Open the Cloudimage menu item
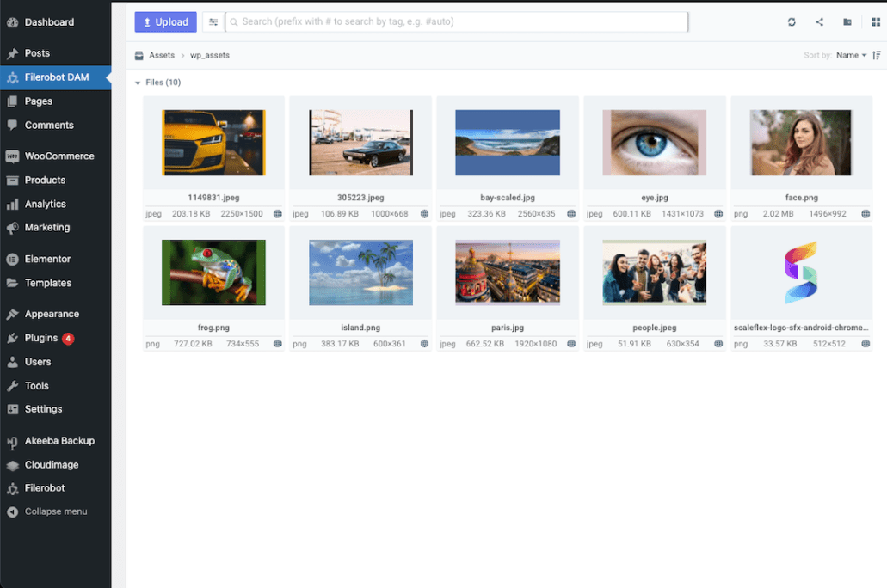This screenshot has width=887, height=588. [55, 465]
